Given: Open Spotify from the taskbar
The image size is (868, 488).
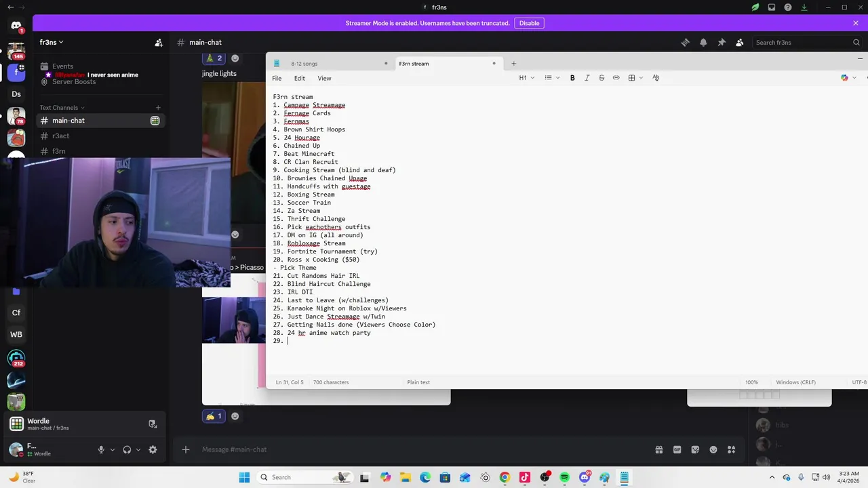Looking at the screenshot, I should (x=565, y=477).
